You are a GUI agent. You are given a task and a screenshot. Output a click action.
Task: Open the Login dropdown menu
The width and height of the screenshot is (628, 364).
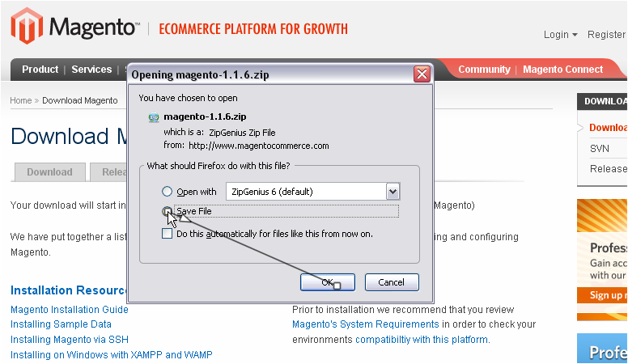[560, 35]
